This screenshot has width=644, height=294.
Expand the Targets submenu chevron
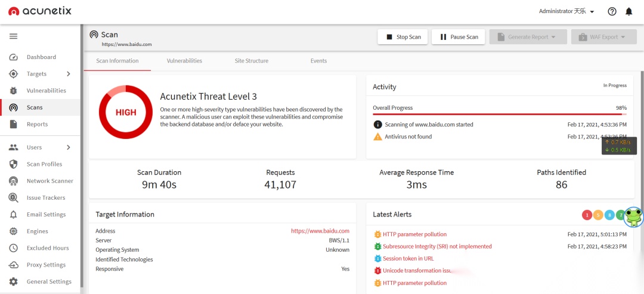pos(69,74)
